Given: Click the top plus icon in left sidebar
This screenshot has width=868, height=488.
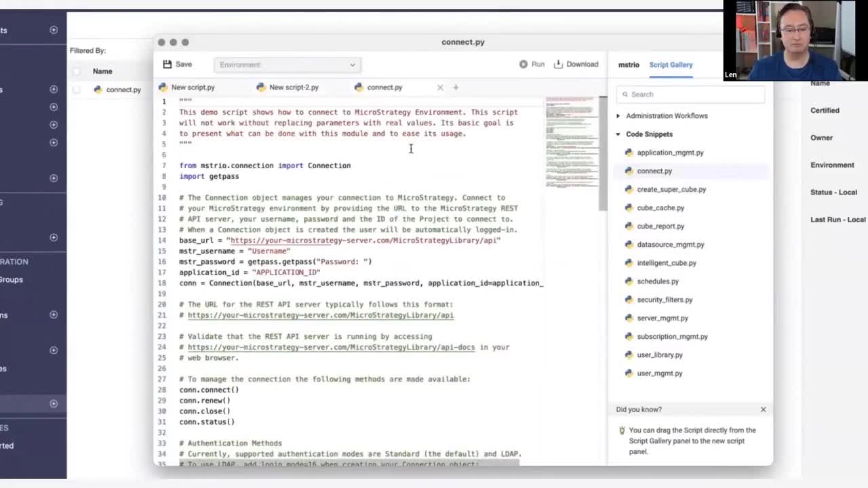Looking at the screenshot, I should click(54, 30).
